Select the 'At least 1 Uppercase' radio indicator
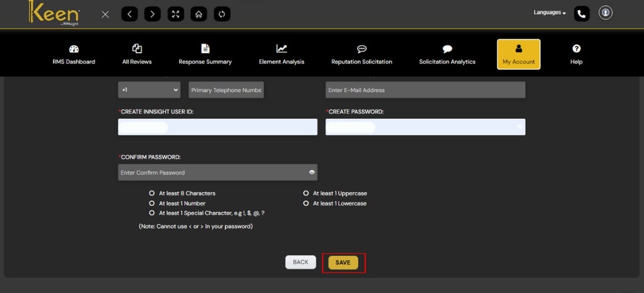The height and width of the screenshot is (293, 644). click(x=306, y=193)
